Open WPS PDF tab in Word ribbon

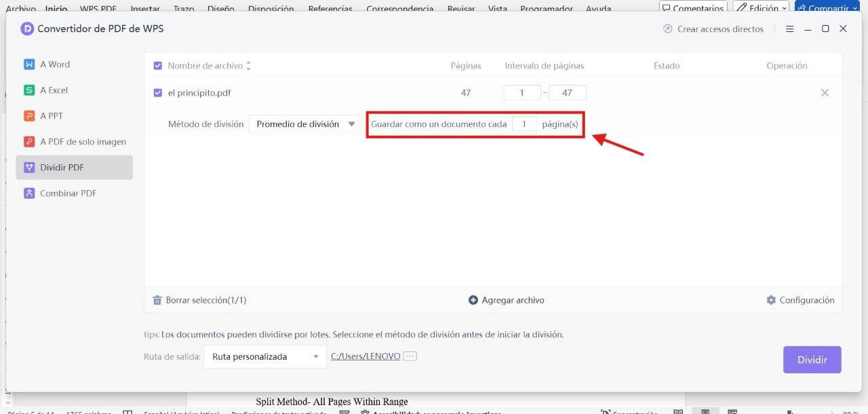98,9
